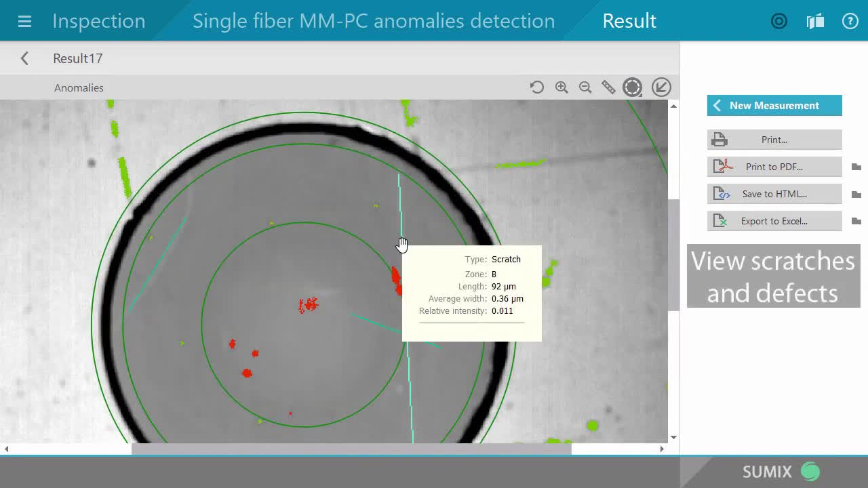Viewport: 868px width, 488px height.
Task: Open folder next to Export to Excel
Action: click(856, 221)
